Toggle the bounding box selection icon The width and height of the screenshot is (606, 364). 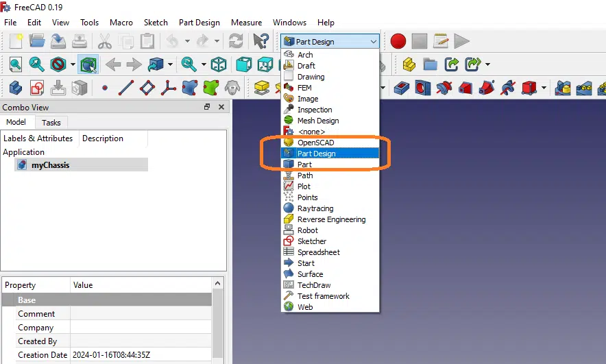point(88,64)
